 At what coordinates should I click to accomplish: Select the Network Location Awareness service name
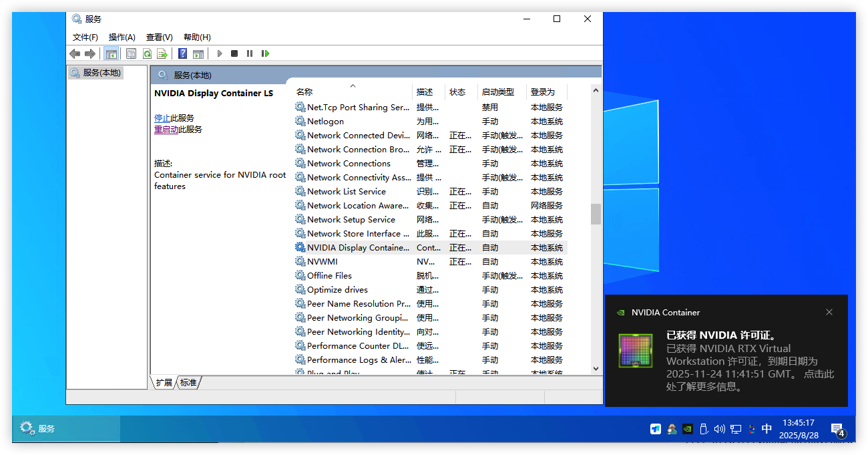(x=359, y=205)
